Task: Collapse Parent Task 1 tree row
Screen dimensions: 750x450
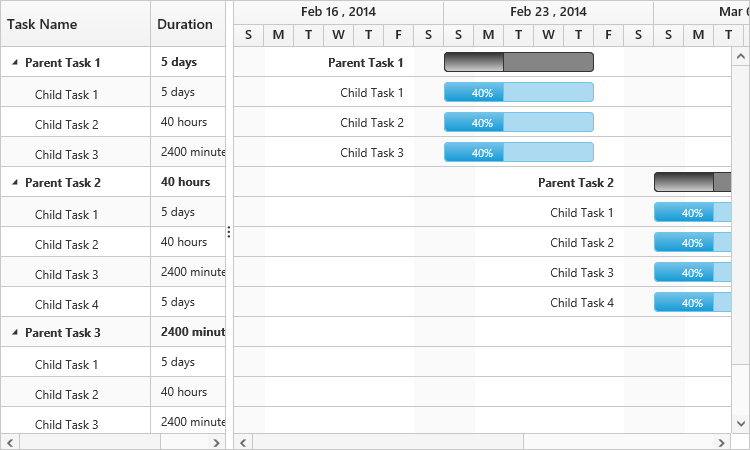Action: click(x=14, y=62)
